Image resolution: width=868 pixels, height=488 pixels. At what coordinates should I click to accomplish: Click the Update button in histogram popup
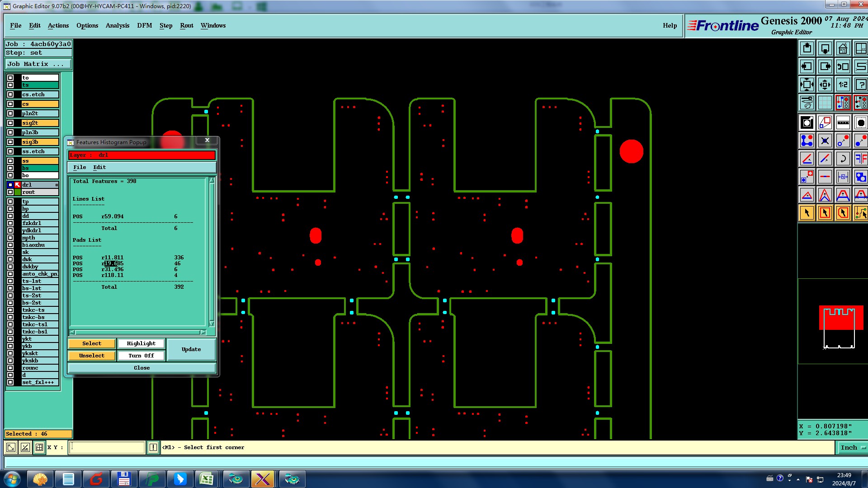pos(191,349)
